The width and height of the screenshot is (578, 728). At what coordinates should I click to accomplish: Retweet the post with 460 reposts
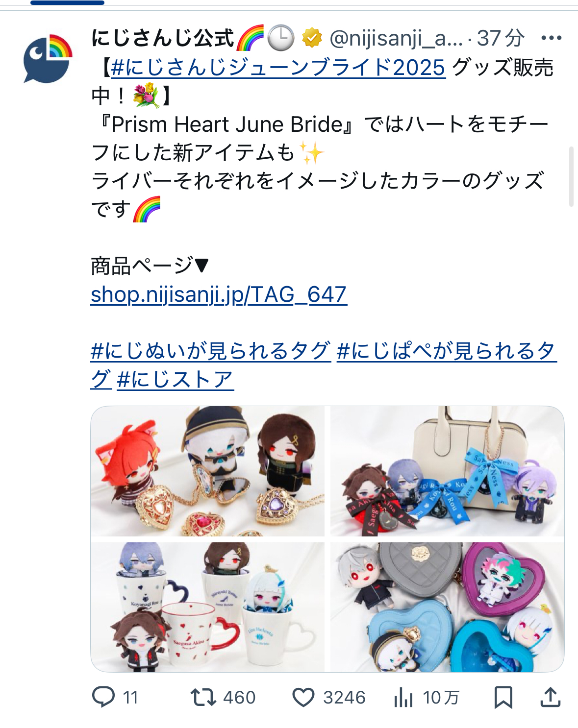pos(203,697)
